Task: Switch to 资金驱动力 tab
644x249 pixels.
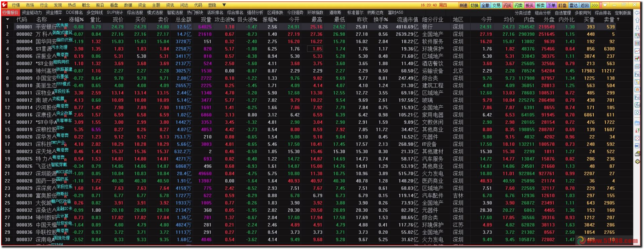Action: [x=32, y=12]
